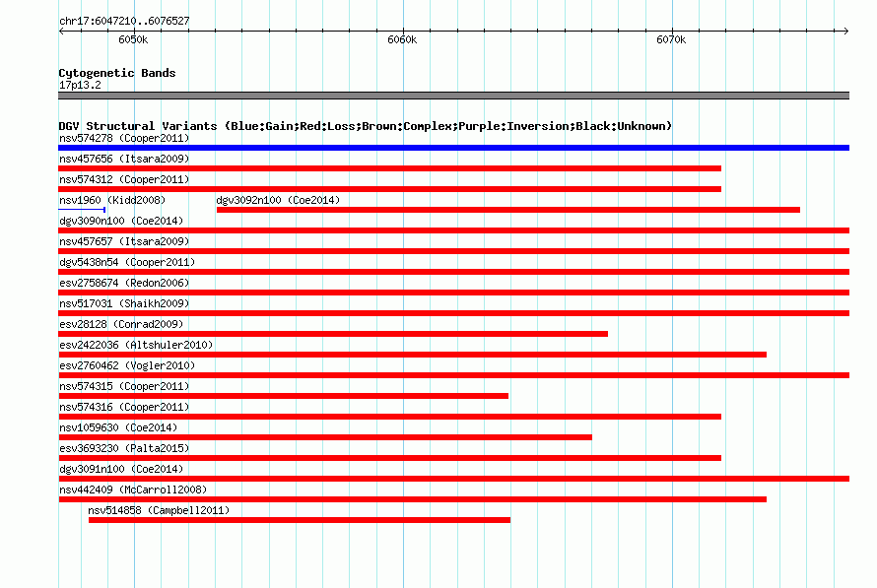
Task: Click the ruler's right arrow end
Action: tap(846, 31)
